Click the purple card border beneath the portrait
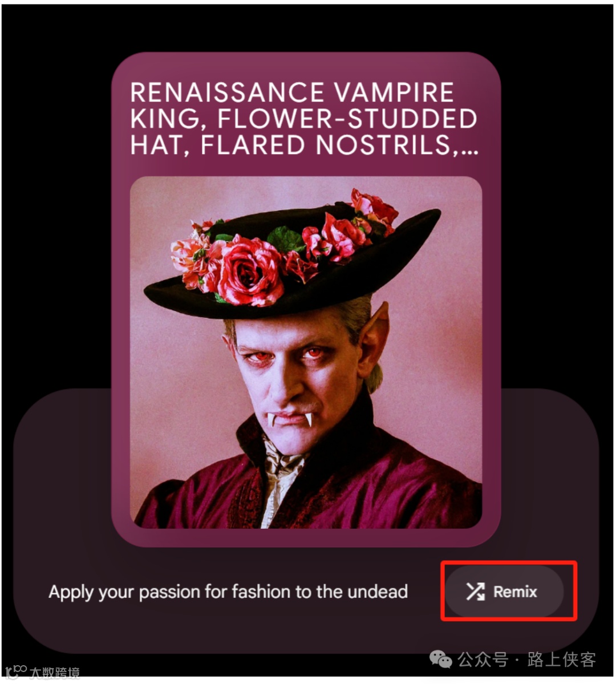This screenshot has height=684, width=616. pyautogui.click(x=306, y=537)
